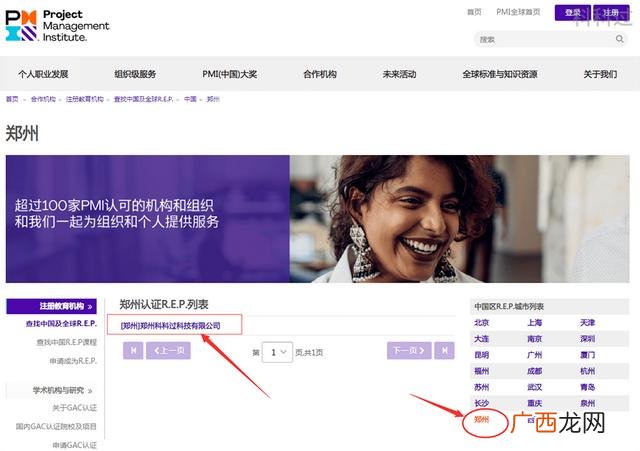
Task: Select 泉州 in city list
Action: pos(587,403)
